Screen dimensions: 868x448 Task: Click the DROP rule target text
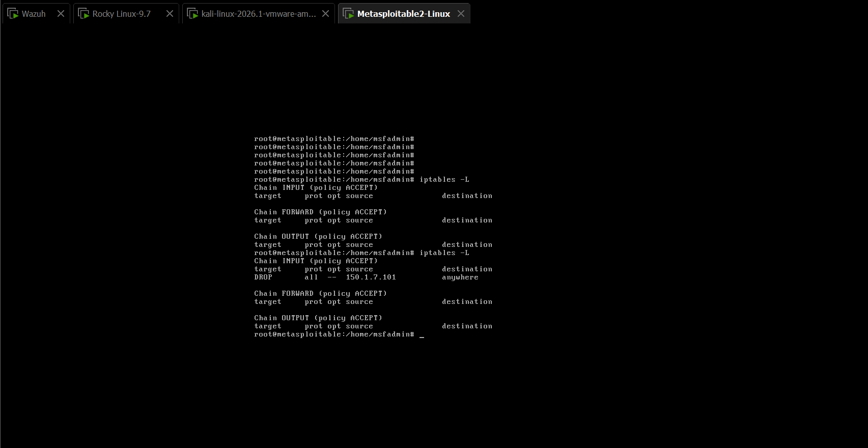pos(263,277)
